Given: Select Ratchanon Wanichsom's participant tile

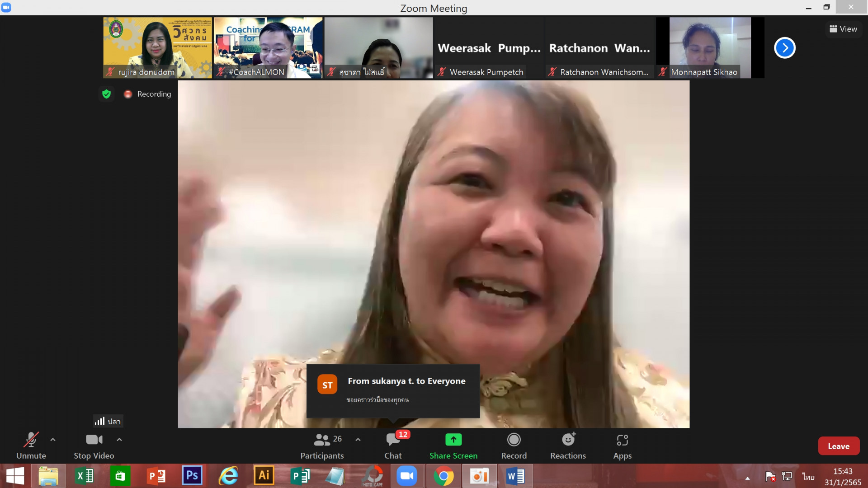Looking at the screenshot, I should (x=599, y=48).
